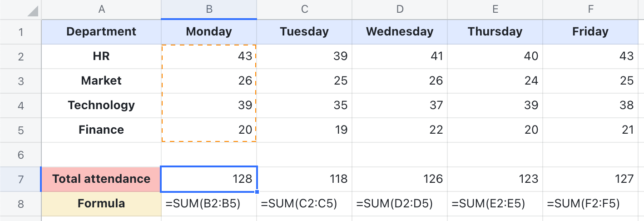Click the =SUM(C2:C5) formula cell

point(304,204)
